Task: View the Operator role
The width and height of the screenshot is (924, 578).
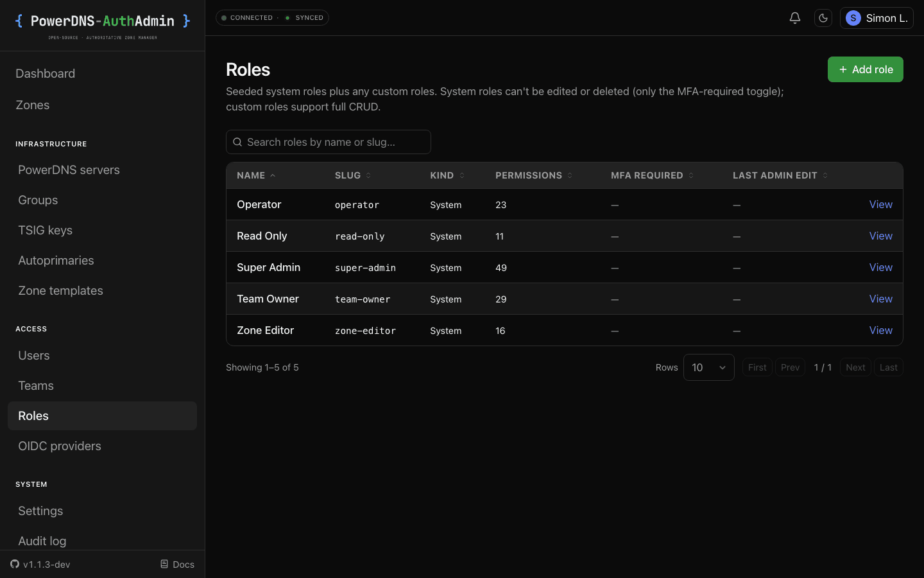Action: [x=880, y=204]
